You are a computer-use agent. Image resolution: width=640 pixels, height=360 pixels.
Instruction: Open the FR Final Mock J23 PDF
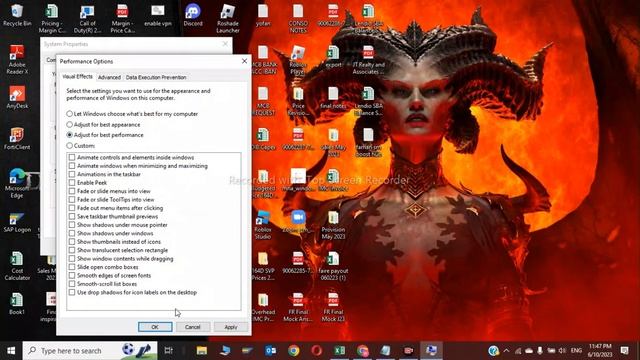[x=333, y=307]
